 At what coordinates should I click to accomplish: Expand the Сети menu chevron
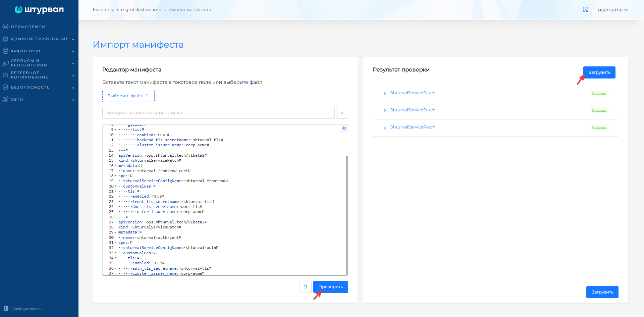pos(73,100)
